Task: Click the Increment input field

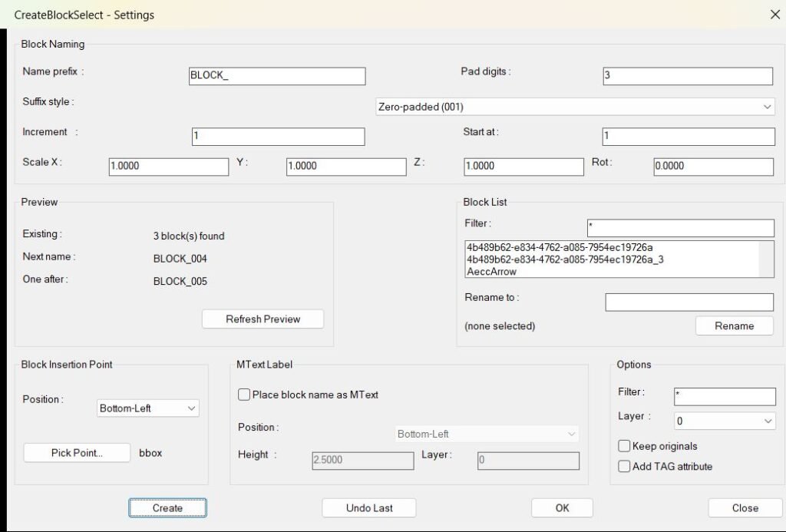Action: [278, 137]
